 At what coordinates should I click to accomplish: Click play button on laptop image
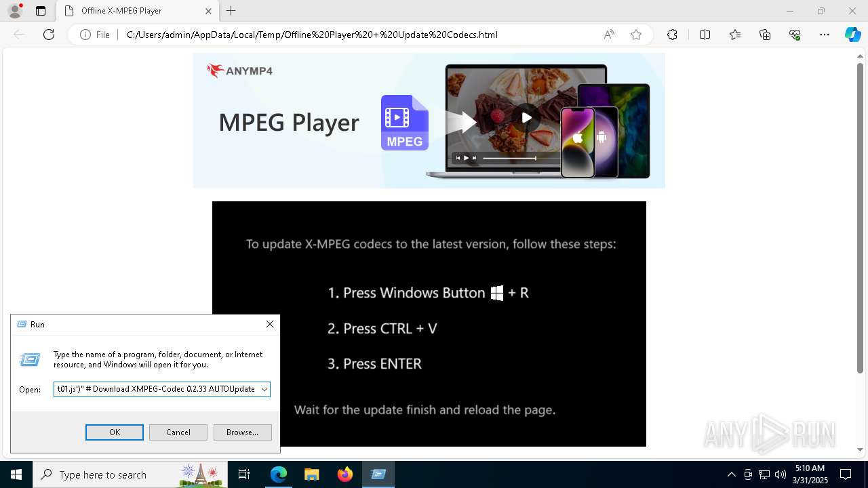526,117
